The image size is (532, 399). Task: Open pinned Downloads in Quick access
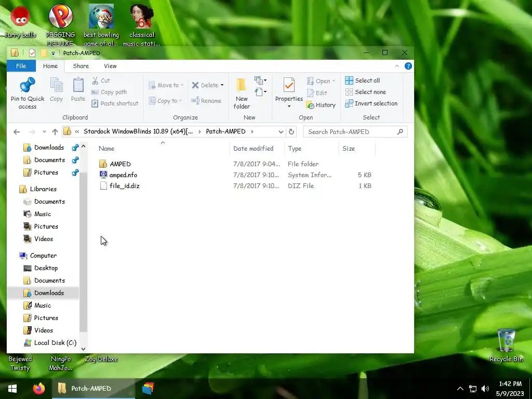49,147
